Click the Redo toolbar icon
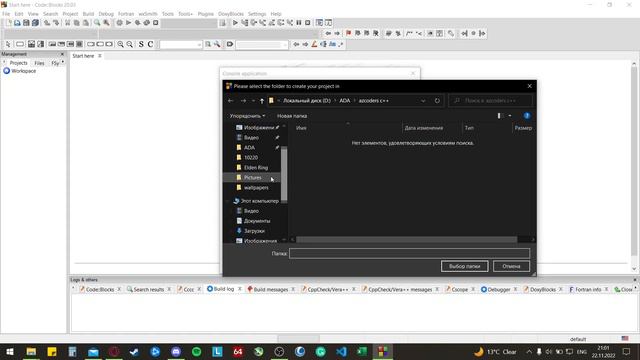 [x=56, y=23]
